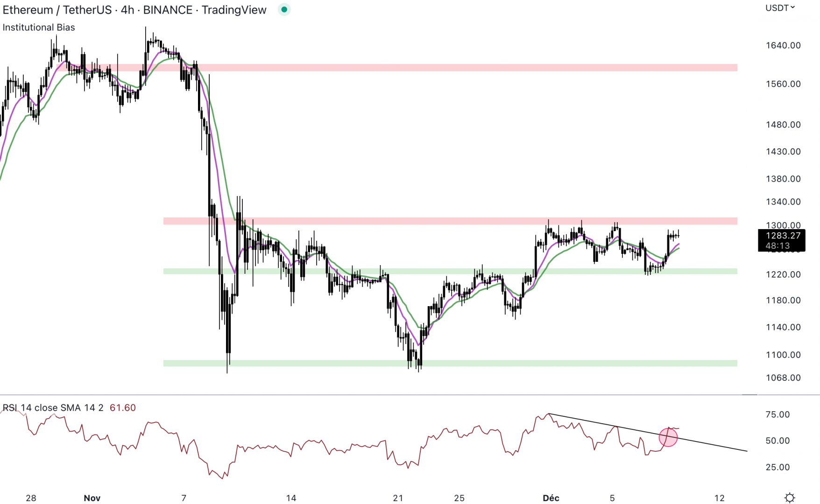Click the Nov date label on time axis
The image size is (820, 504).
point(92,498)
